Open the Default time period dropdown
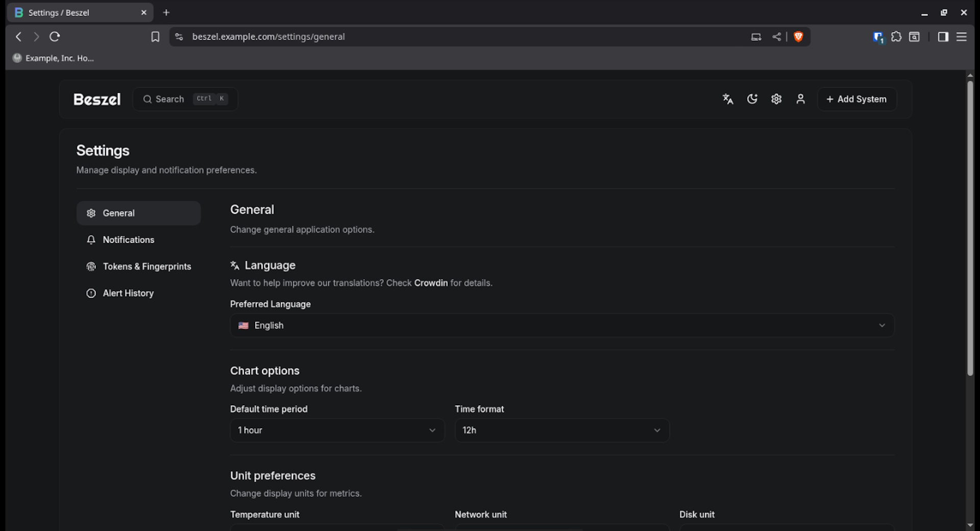The height and width of the screenshot is (531, 980). [337, 430]
